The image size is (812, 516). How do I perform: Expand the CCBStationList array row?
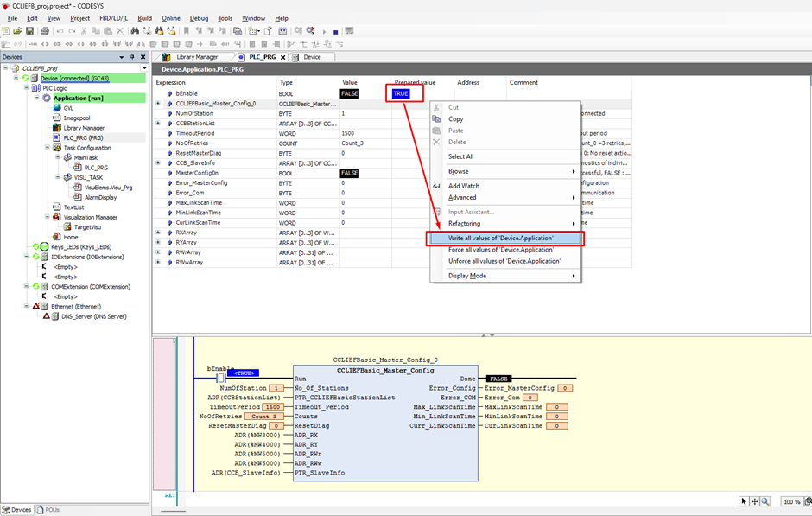pos(158,124)
